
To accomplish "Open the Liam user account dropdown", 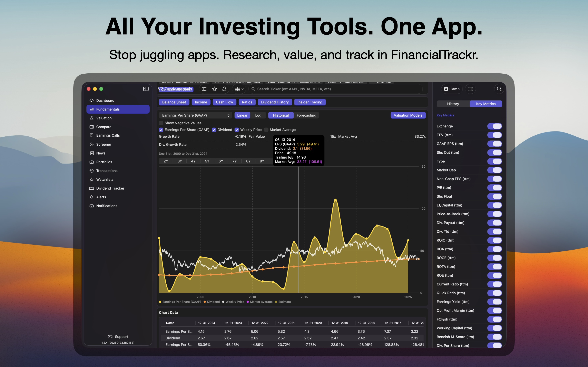I will click(452, 89).
